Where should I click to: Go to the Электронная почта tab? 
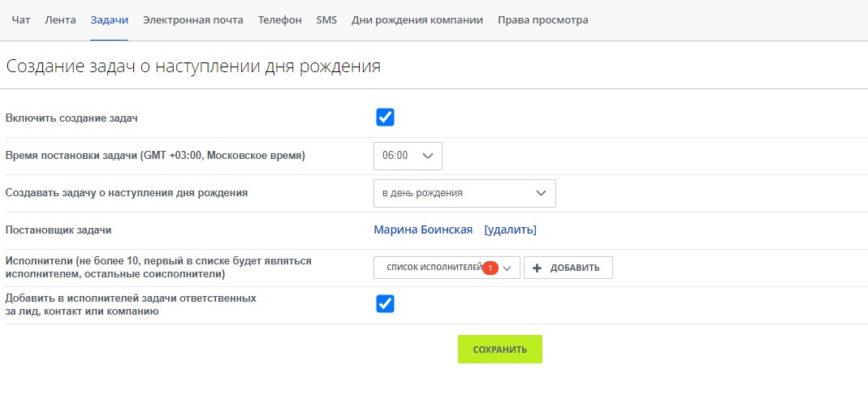pyautogui.click(x=192, y=20)
